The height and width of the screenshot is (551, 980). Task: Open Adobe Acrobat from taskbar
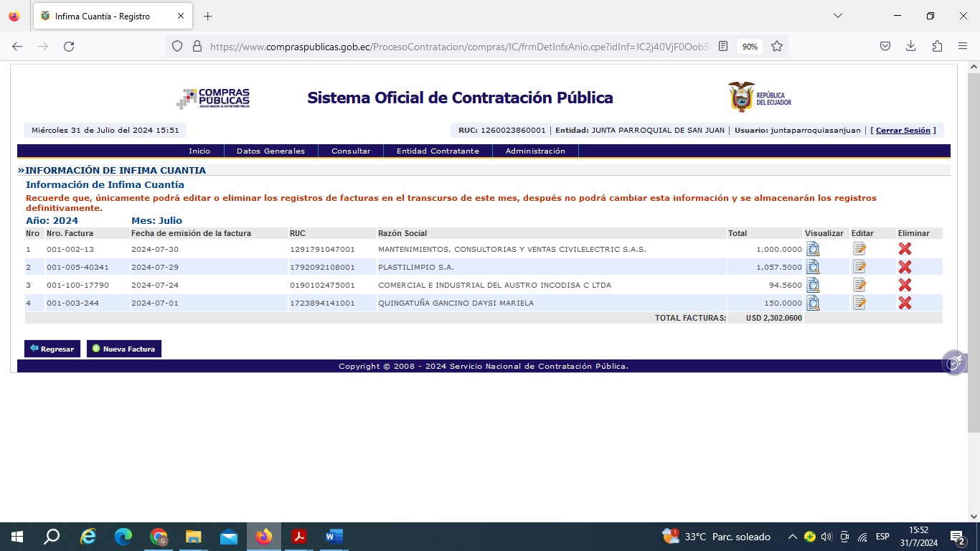(299, 537)
